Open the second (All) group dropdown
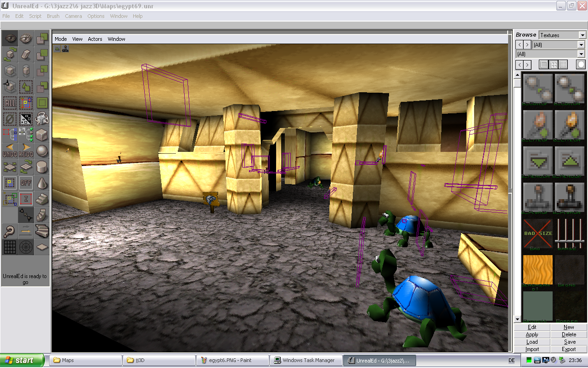 click(581, 54)
